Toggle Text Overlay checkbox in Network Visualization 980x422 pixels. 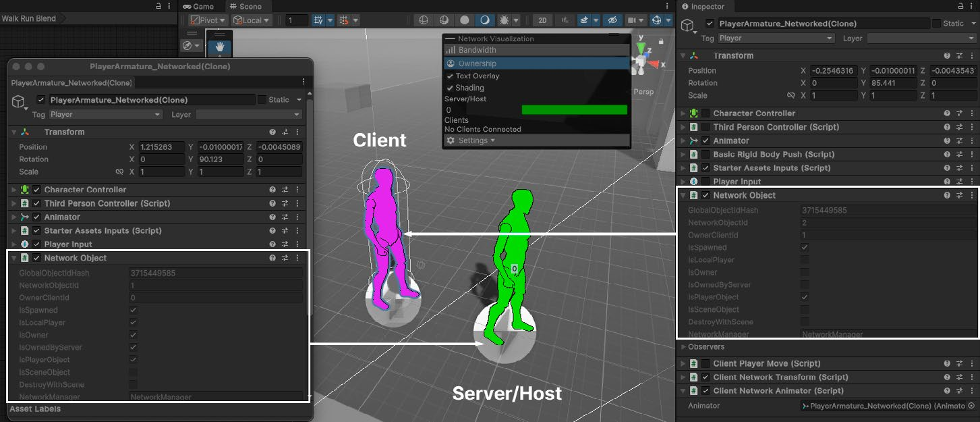450,76
